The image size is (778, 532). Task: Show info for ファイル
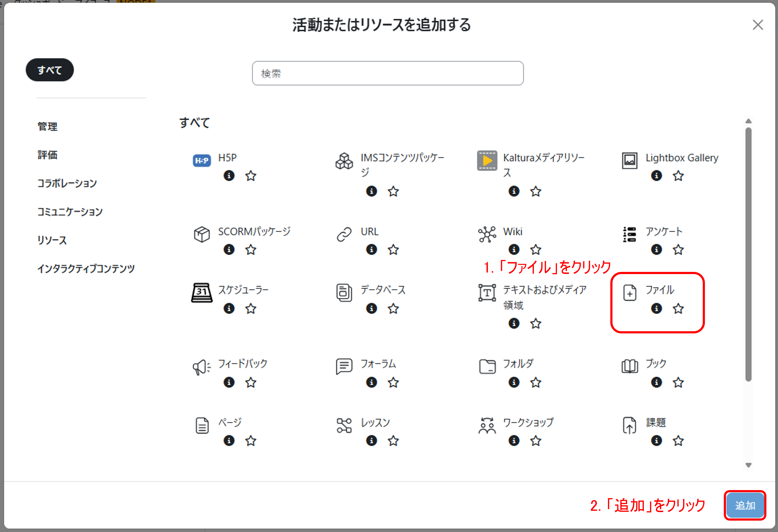tap(657, 308)
